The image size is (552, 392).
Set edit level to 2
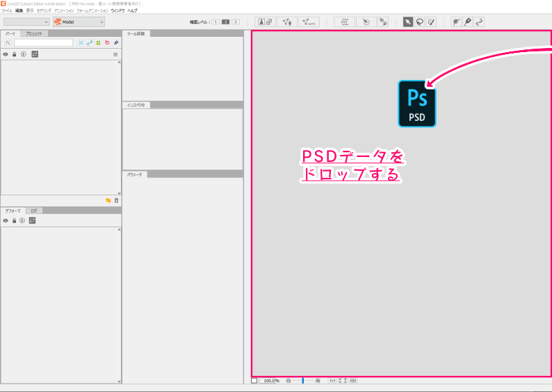coord(226,22)
